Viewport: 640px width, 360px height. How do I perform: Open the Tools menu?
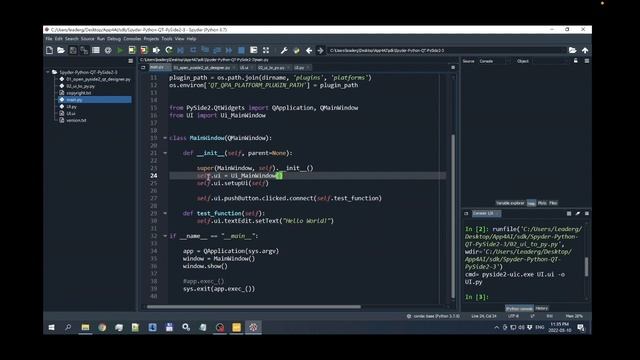click(167, 39)
